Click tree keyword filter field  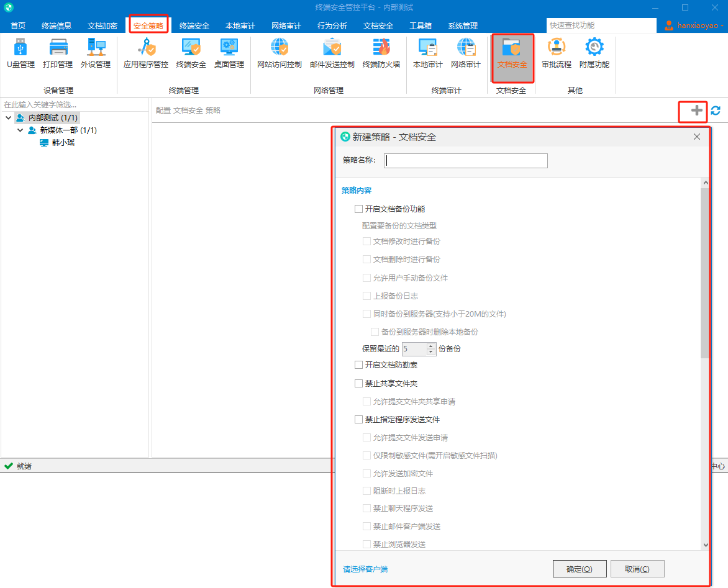pos(75,105)
